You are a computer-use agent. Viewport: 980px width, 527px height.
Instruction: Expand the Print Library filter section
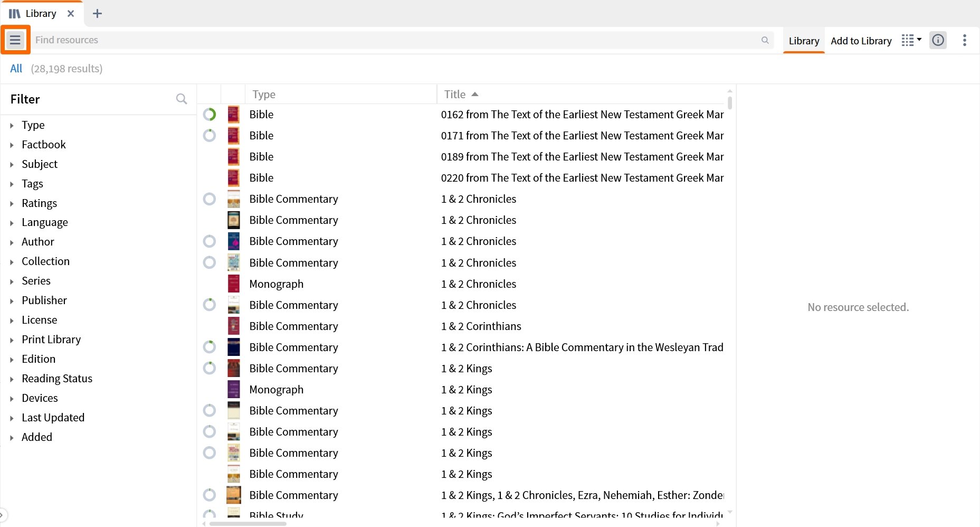click(12, 340)
